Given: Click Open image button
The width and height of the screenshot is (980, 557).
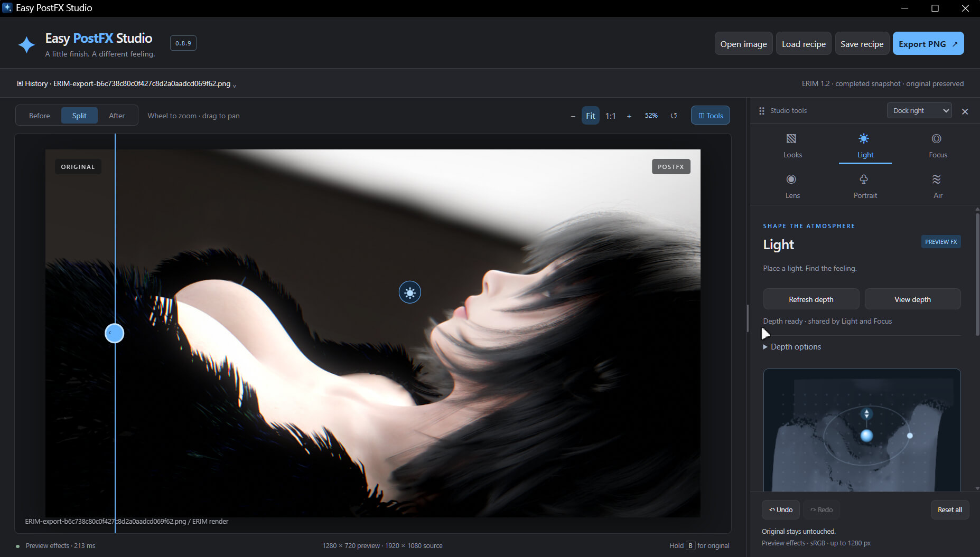Looking at the screenshot, I should coord(743,44).
